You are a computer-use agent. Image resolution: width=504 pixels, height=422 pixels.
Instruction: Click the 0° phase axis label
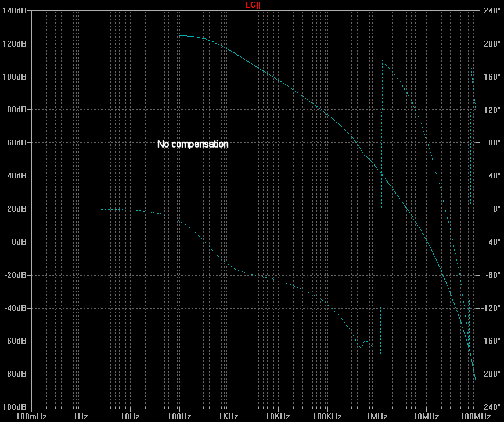coord(496,209)
